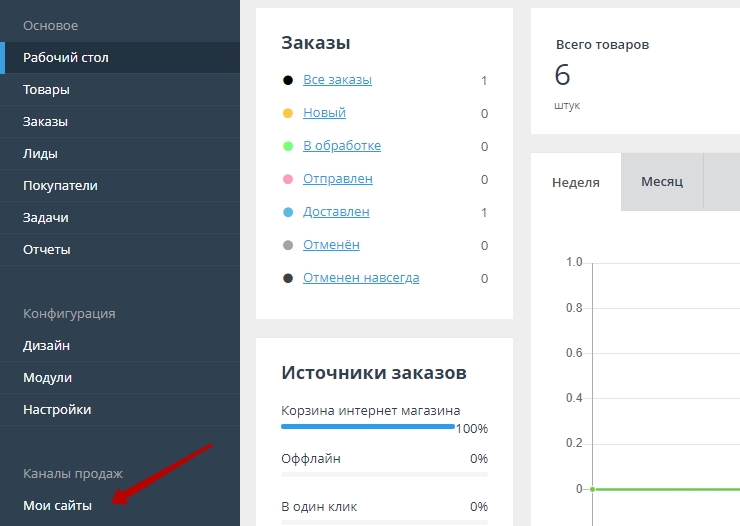
Task: Navigate to Лиды section
Action: (x=41, y=154)
